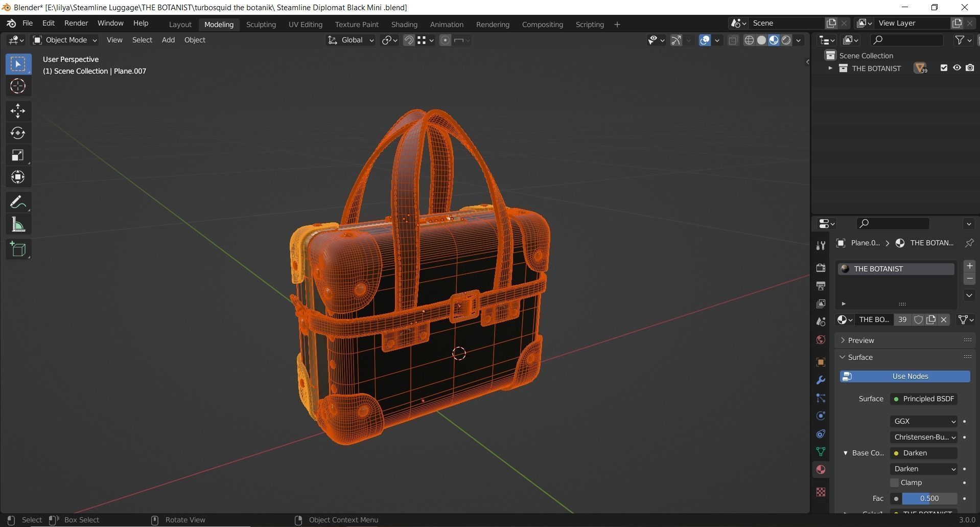Image resolution: width=980 pixels, height=527 pixels.
Task: Adjust the Fac 0.500 slider
Action: click(929, 498)
